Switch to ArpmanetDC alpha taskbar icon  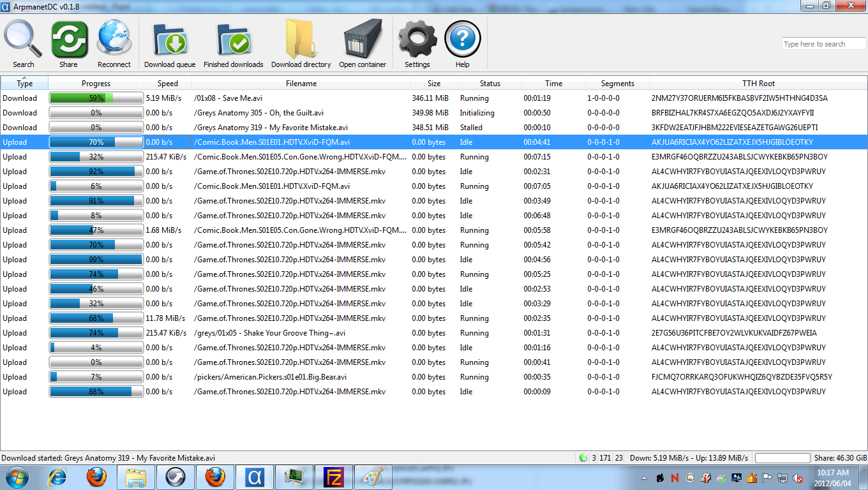click(255, 477)
